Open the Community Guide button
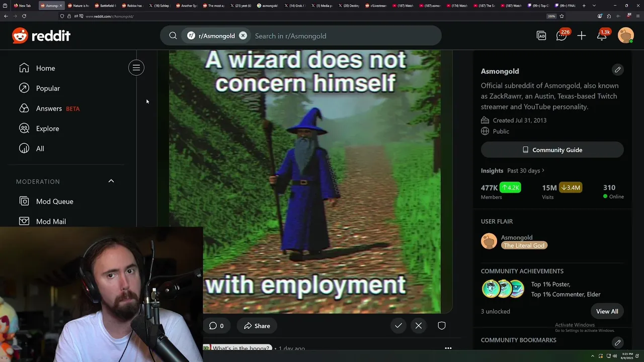The image size is (644, 362). pos(552,150)
